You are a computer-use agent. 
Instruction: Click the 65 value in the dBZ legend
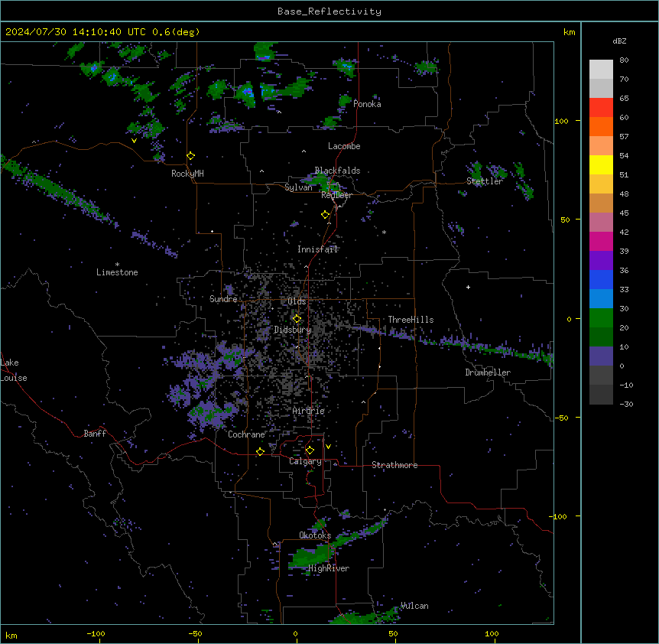point(624,99)
